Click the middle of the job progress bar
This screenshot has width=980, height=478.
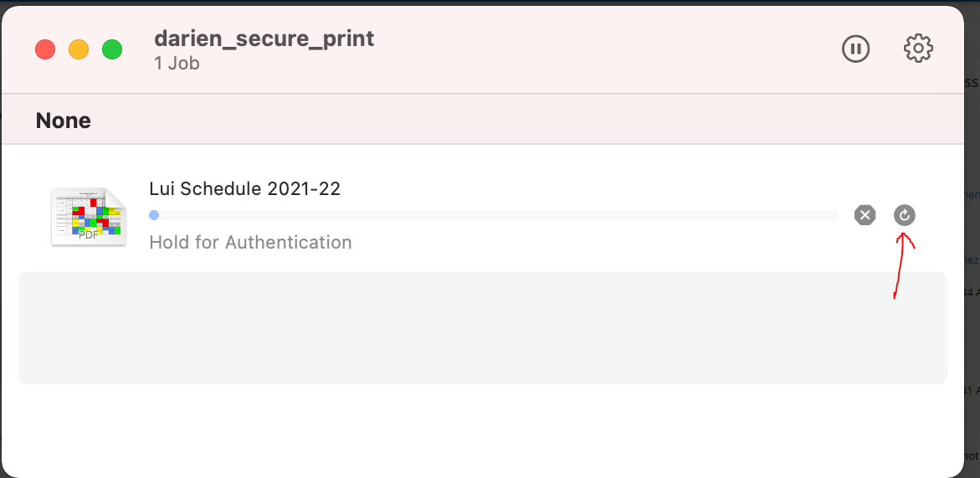494,215
